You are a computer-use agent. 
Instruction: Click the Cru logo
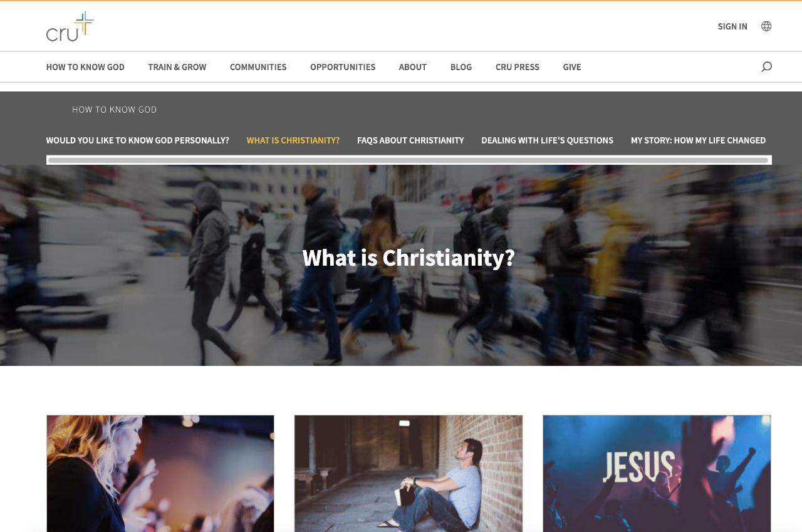(x=70, y=26)
